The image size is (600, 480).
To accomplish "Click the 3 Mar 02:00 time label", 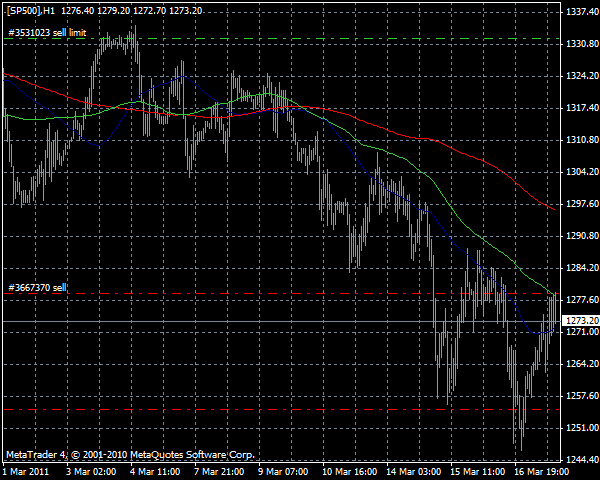I will tap(91, 472).
